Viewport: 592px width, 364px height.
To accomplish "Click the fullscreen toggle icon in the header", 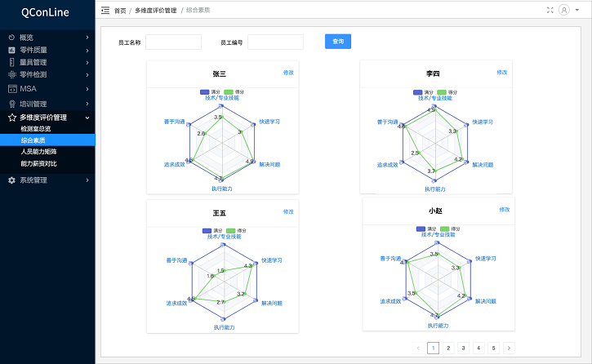I will tap(550, 11).
